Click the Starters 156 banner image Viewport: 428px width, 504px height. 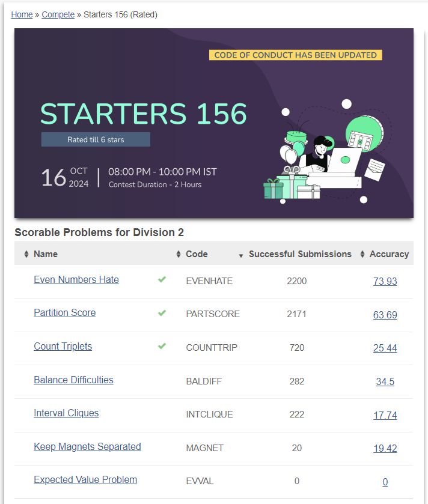click(213, 123)
